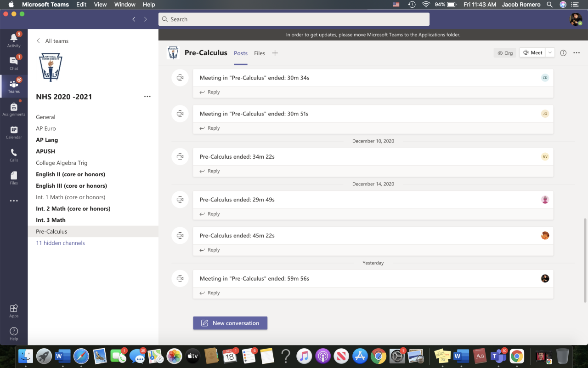
Task: Reply to the 45m 22s meeting post
Action: [x=210, y=250]
